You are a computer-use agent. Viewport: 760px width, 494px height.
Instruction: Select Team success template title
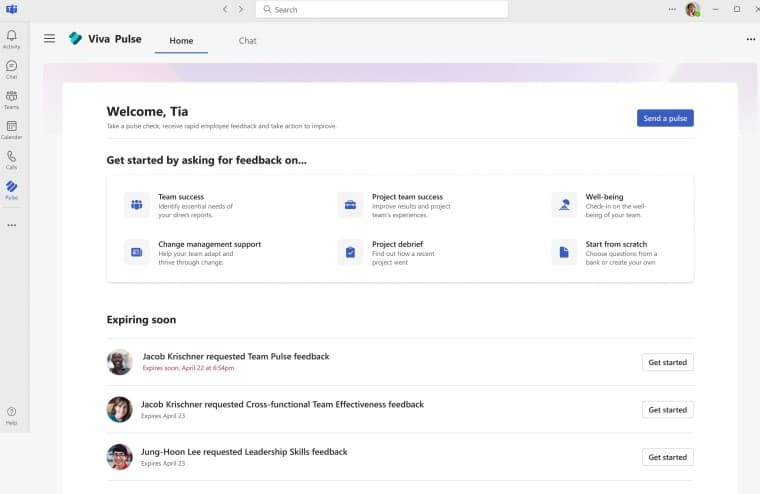(x=181, y=197)
